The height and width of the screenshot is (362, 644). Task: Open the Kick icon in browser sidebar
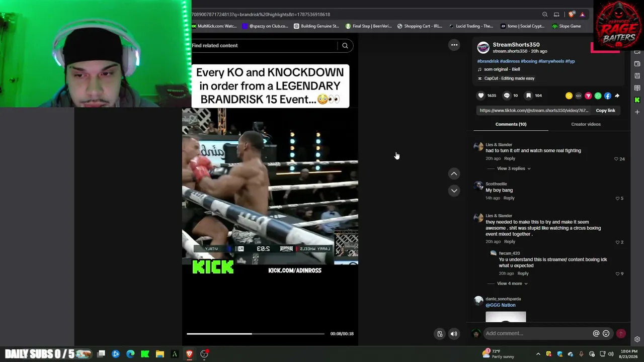click(637, 100)
